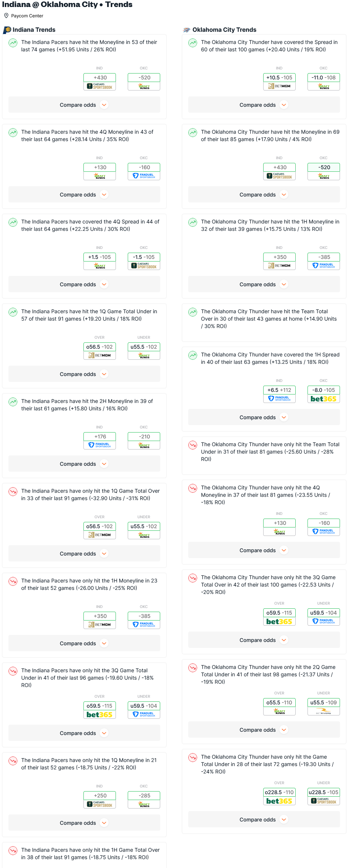Screen dimensions: 347x868
Task: Click the Indiana Trends section heading
Action: click(34, 30)
